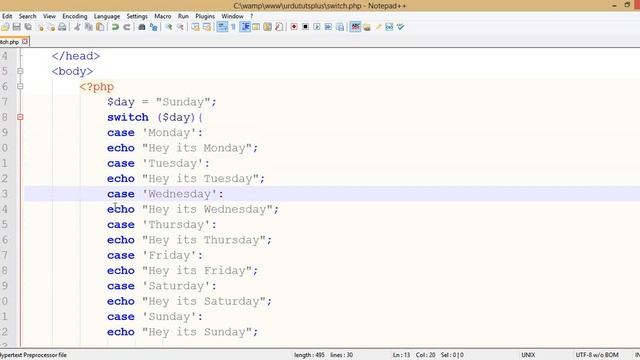Click the 'Ln : 13' status bar entry
This screenshot has height=360, width=640.
(x=401, y=355)
